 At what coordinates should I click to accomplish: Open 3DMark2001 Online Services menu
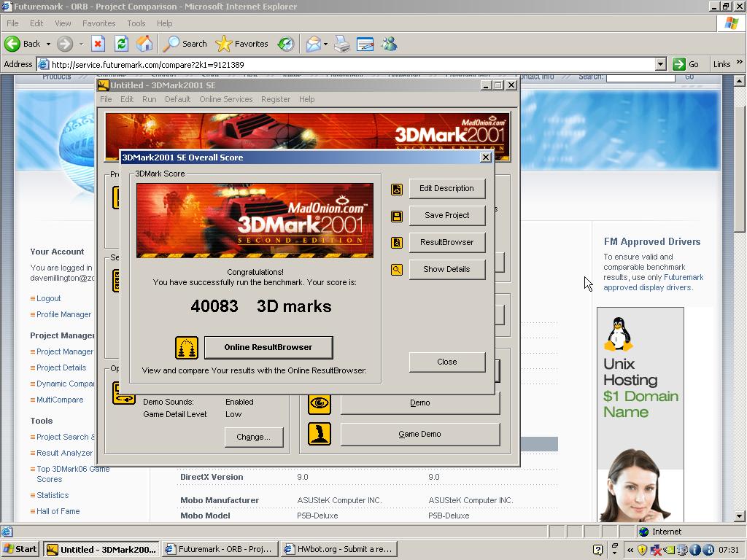pyautogui.click(x=226, y=99)
